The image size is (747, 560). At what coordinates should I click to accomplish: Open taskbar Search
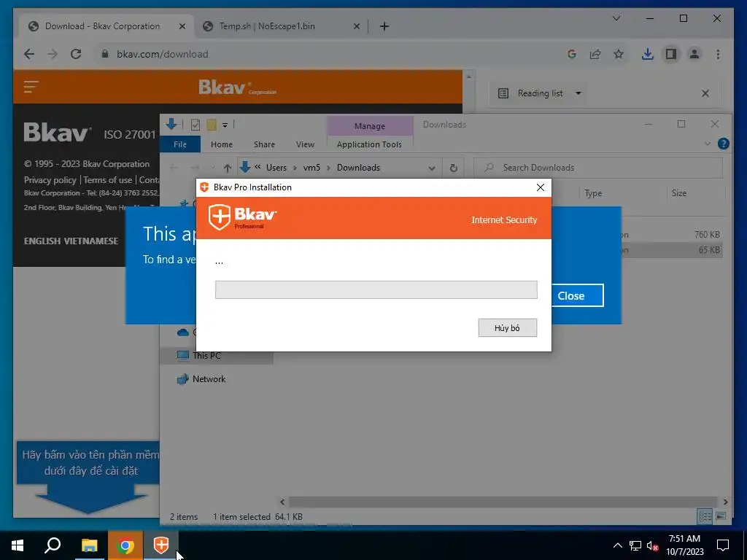coord(53,545)
